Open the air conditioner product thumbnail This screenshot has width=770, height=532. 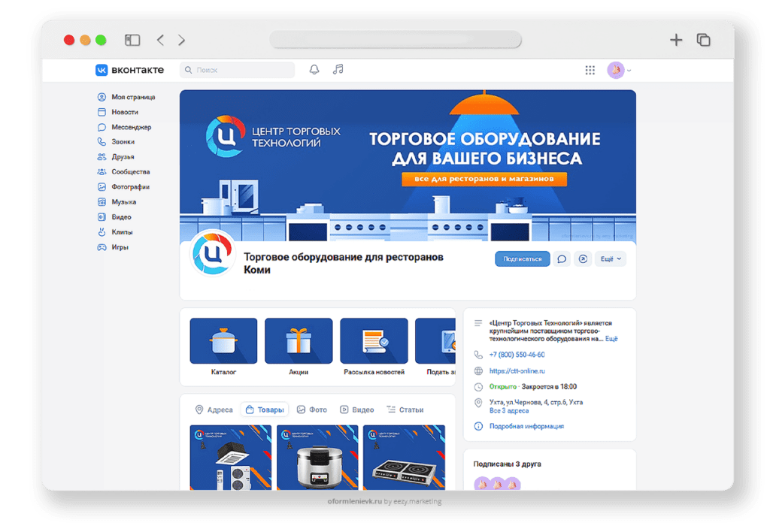pyautogui.click(x=231, y=458)
